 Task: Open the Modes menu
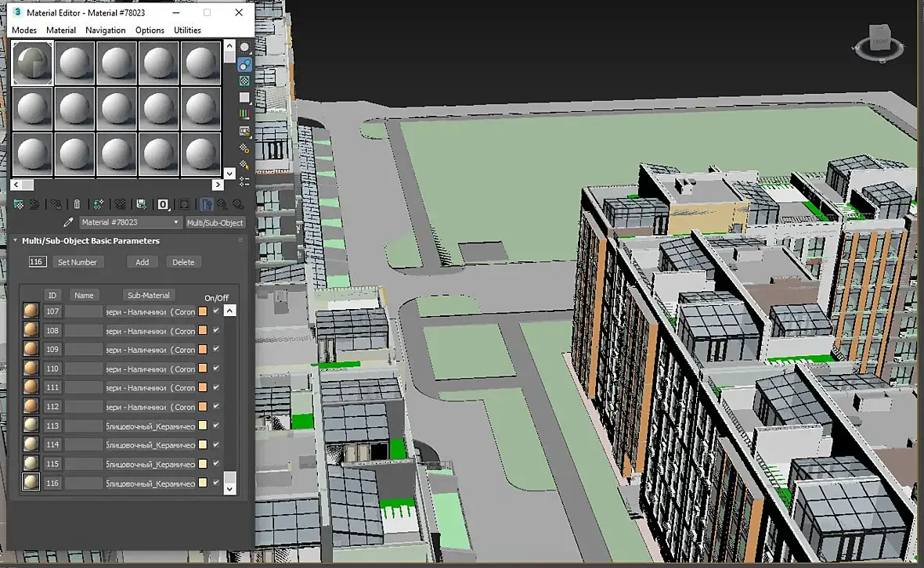[x=24, y=30]
